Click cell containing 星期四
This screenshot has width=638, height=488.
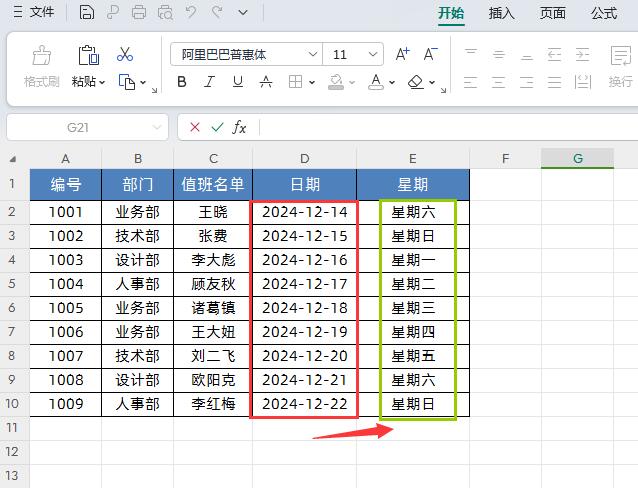coord(413,332)
